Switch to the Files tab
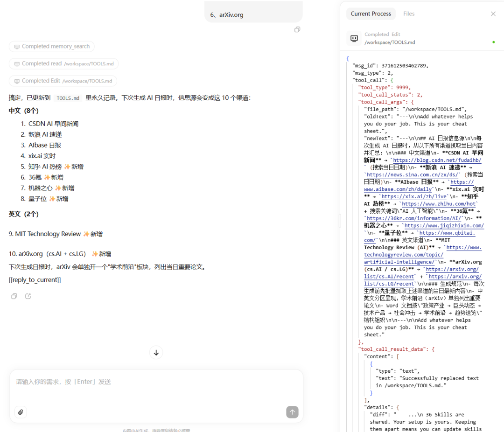 tap(409, 14)
